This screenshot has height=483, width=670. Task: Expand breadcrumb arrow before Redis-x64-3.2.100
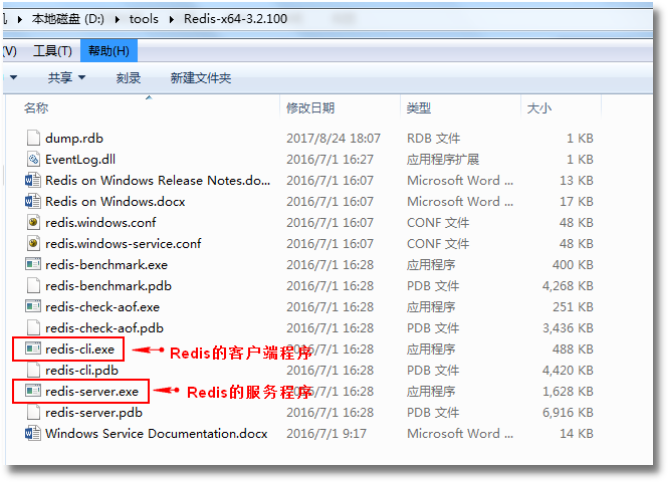coord(171,19)
